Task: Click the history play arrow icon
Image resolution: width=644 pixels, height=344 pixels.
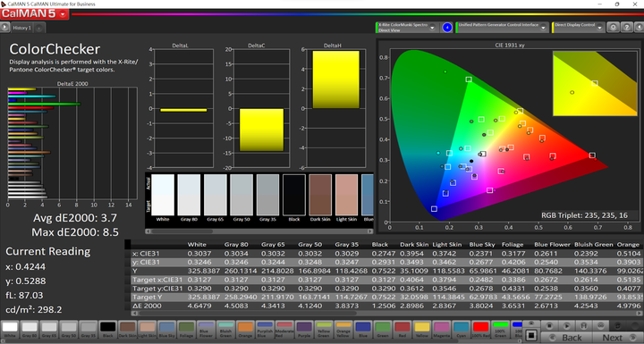Action: (x=5, y=28)
